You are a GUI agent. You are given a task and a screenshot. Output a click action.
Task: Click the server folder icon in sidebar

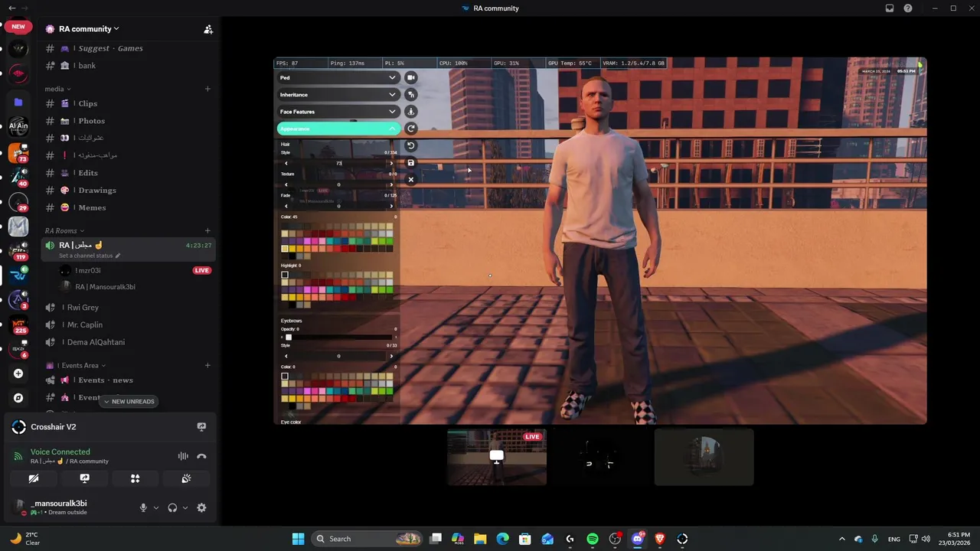(x=18, y=102)
